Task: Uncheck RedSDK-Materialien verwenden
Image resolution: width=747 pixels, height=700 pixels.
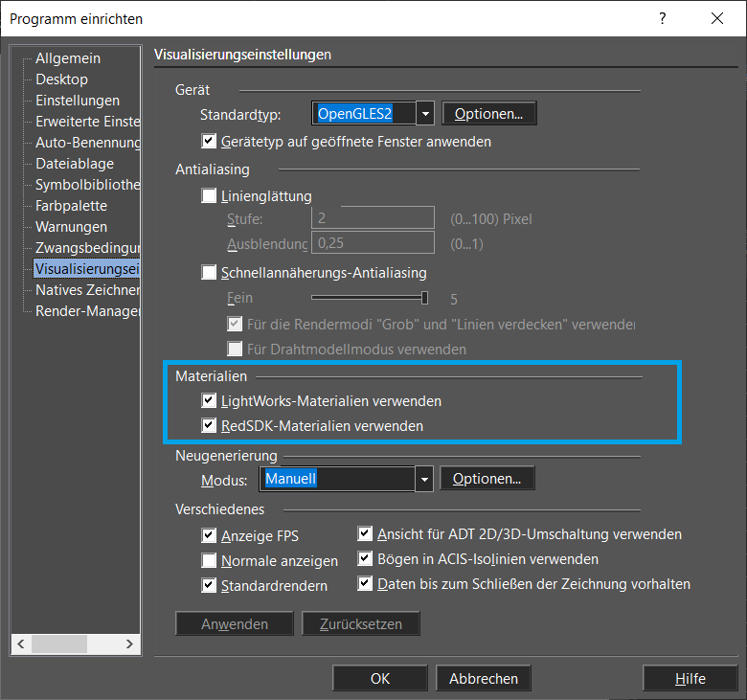Action: pos(209,425)
